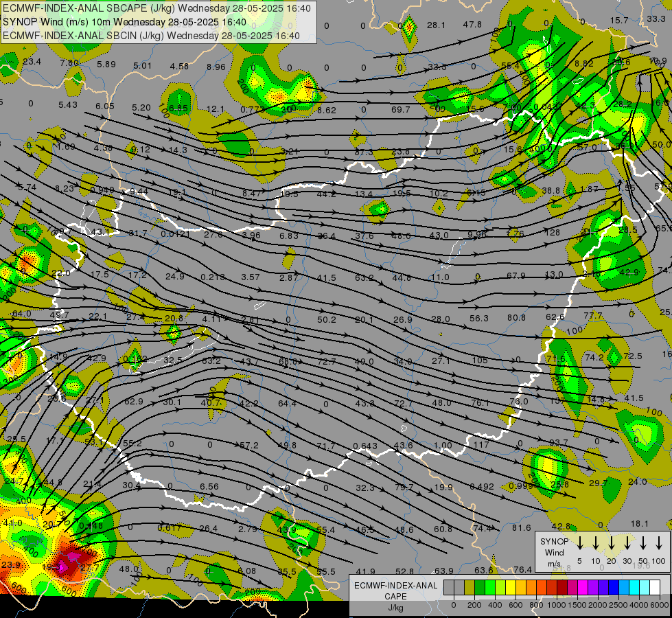Pick the bright magenta CAPE legend swatch

[x=583, y=587]
